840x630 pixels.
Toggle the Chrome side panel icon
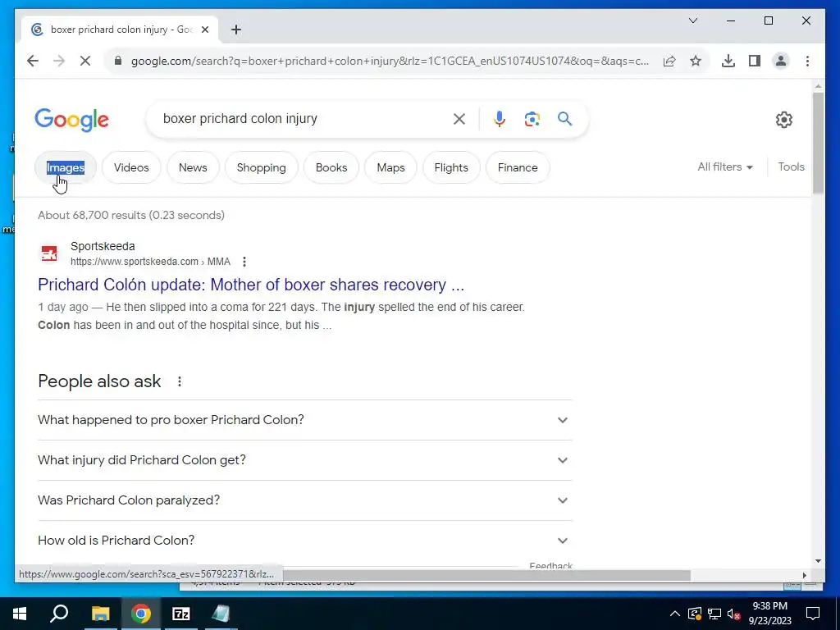pyautogui.click(x=755, y=61)
